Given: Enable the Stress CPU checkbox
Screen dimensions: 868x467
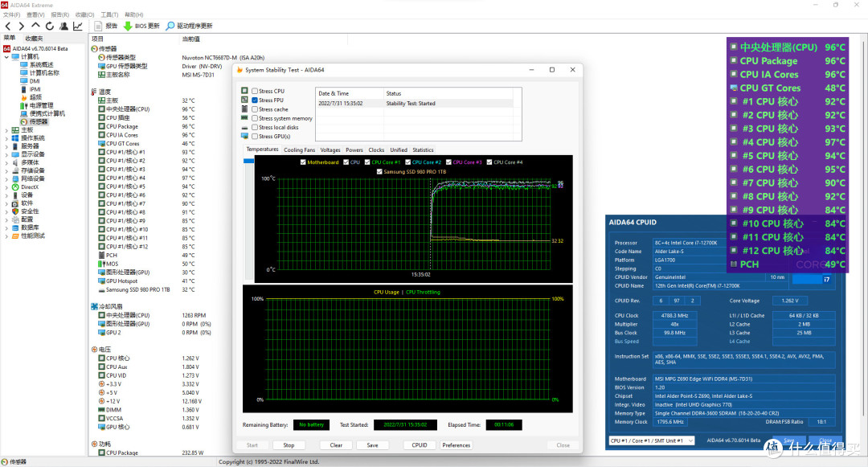Looking at the screenshot, I should tap(255, 91).
